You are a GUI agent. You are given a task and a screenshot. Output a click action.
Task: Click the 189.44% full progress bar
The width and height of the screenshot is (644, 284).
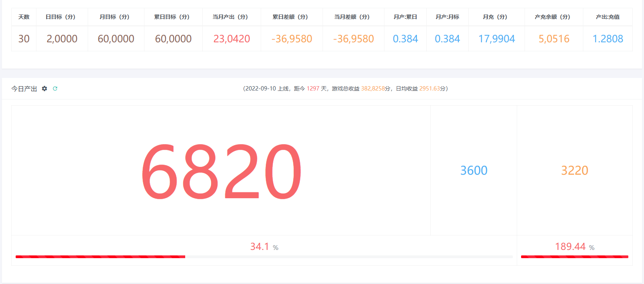(x=574, y=257)
